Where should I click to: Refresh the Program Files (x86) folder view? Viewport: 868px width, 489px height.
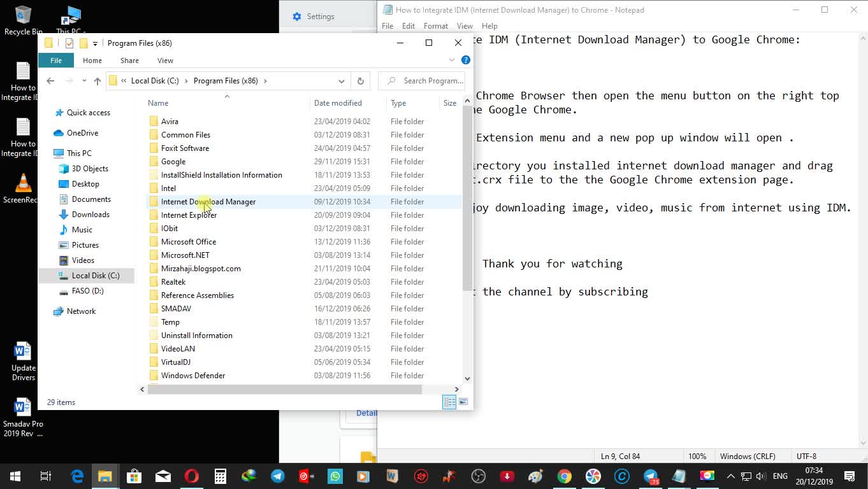pyautogui.click(x=360, y=81)
